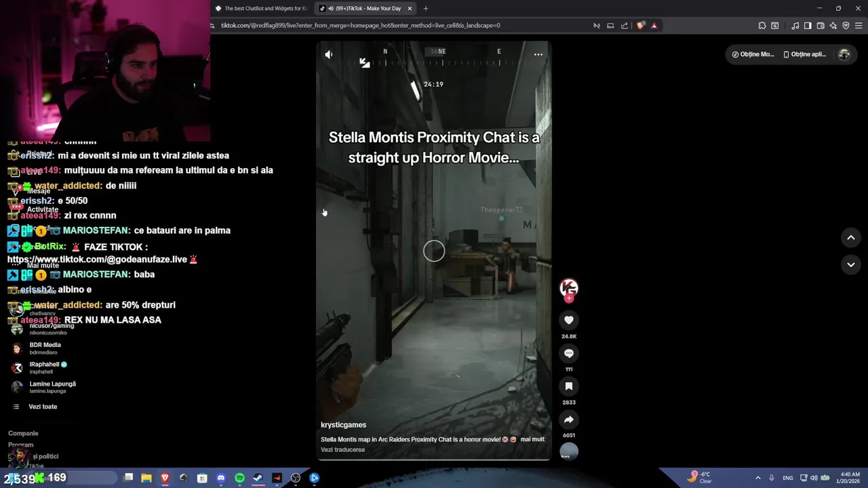Open OBS Studio from the taskbar
This screenshot has width=868, height=488.
(x=296, y=478)
